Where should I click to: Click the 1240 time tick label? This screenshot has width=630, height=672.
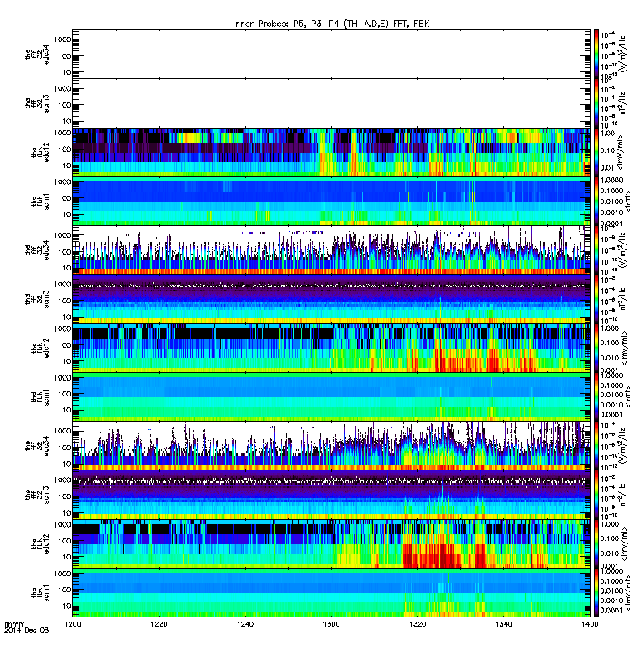245,624
